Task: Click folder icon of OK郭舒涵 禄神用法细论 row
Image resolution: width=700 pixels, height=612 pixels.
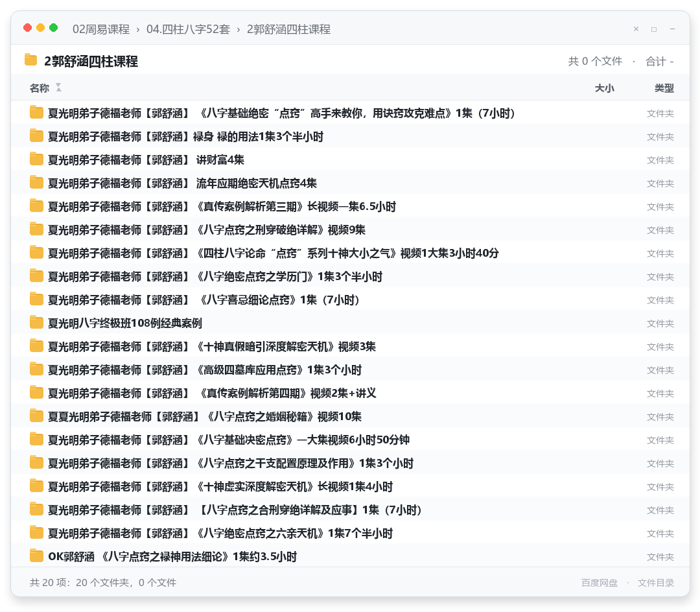Action: pyautogui.click(x=36, y=556)
